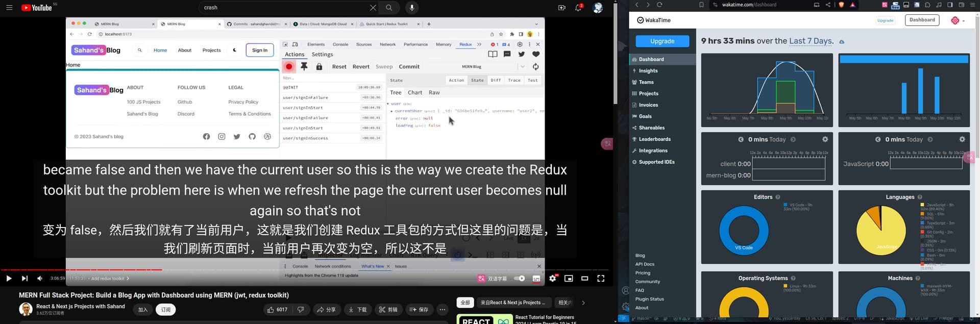Show more filter chips with right arrow
The width and height of the screenshot is (980, 324).
click(583, 303)
